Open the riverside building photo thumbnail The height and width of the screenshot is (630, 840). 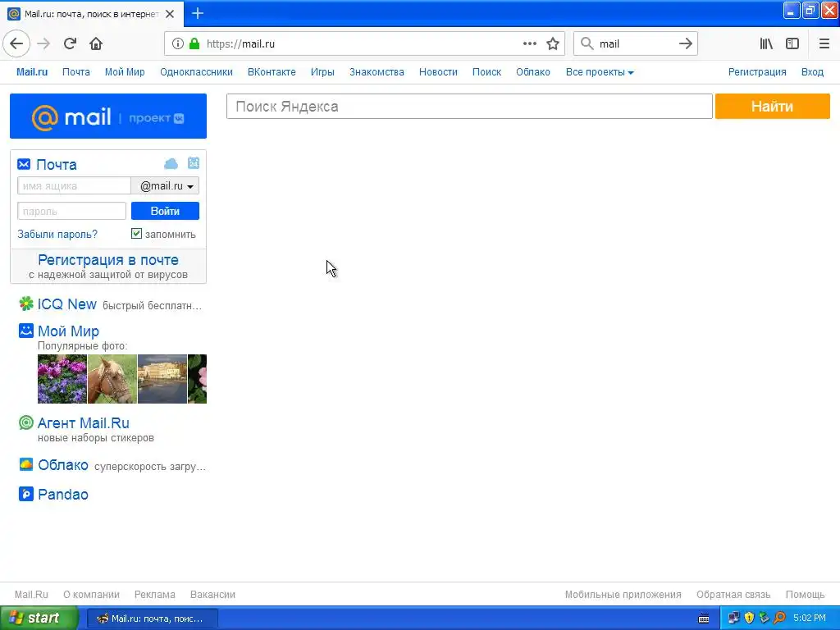coord(162,379)
